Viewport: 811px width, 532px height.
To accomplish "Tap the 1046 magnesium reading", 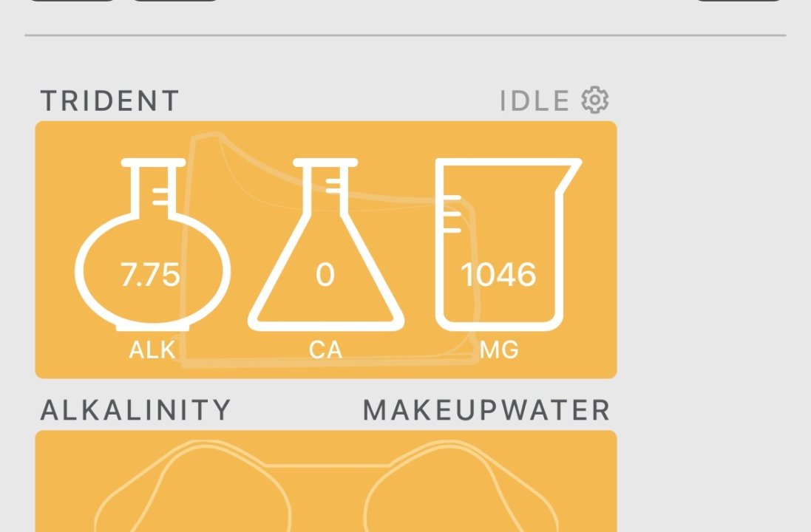I will [498, 275].
